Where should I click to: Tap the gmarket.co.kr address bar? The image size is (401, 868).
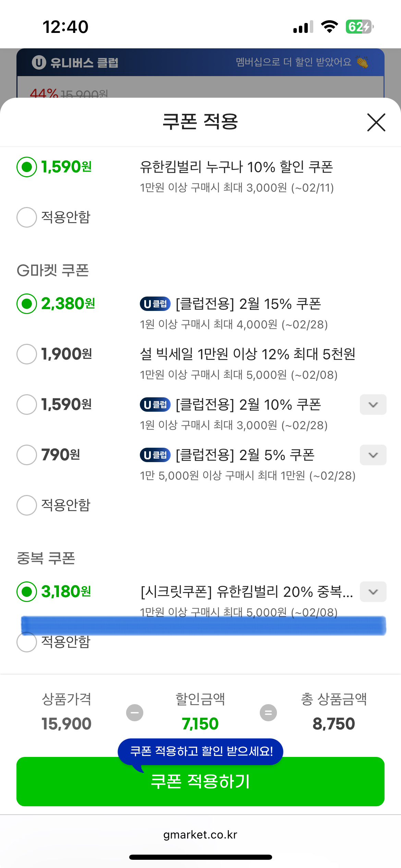click(200, 834)
